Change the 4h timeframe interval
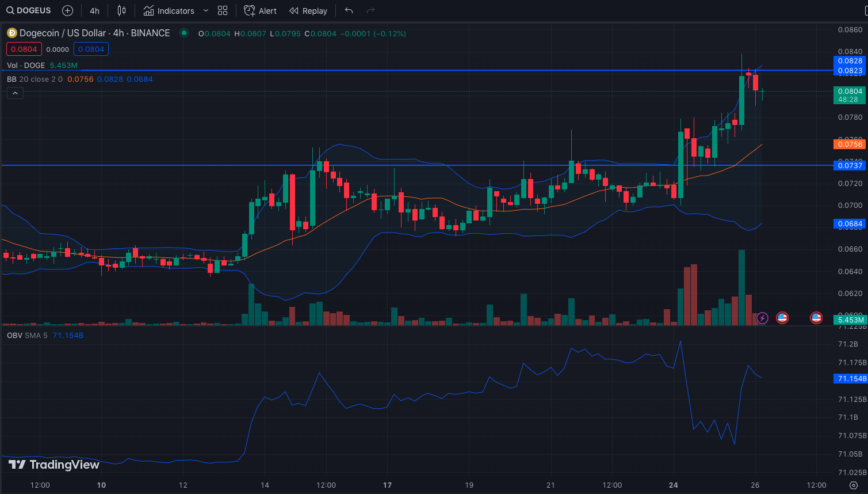This screenshot has height=494, width=868. click(x=94, y=10)
